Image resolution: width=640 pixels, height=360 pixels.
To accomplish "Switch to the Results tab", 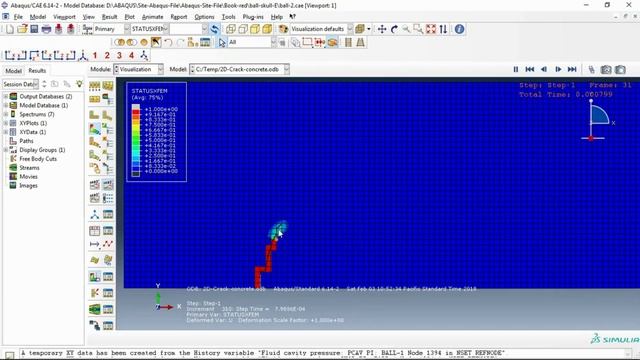I will tap(37, 71).
